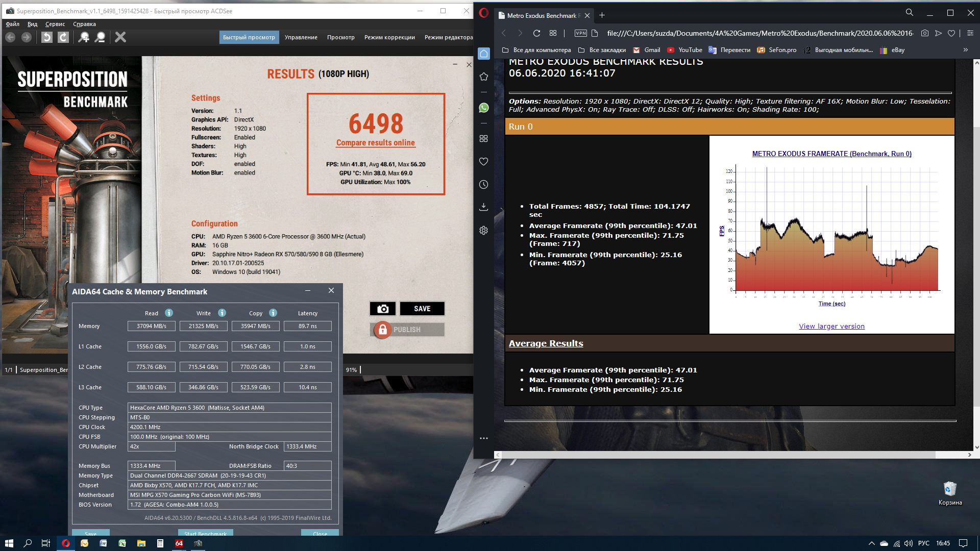Toggle the VPN badge in address bar

point(581,33)
